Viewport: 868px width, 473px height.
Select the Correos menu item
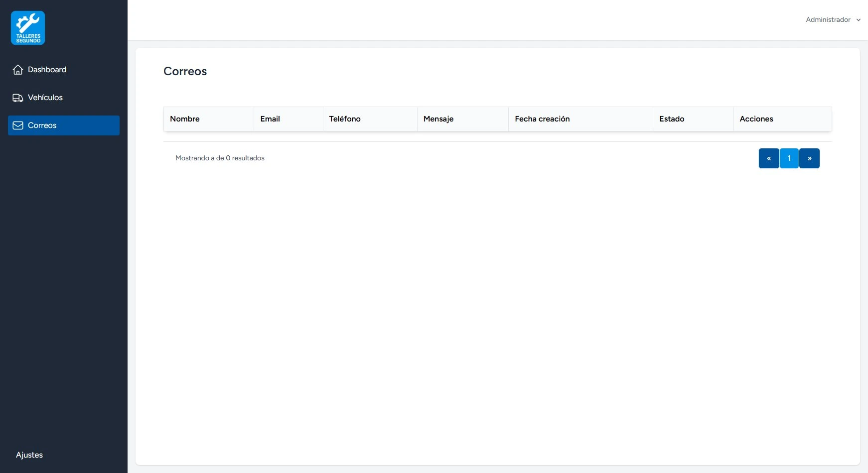coord(64,125)
